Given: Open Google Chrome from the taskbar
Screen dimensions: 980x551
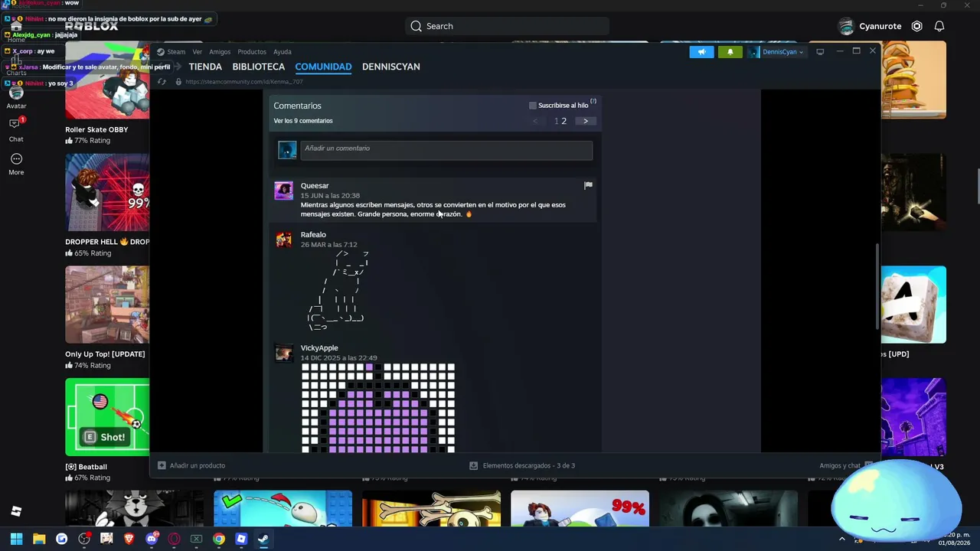Looking at the screenshot, I should coord(219,539).
